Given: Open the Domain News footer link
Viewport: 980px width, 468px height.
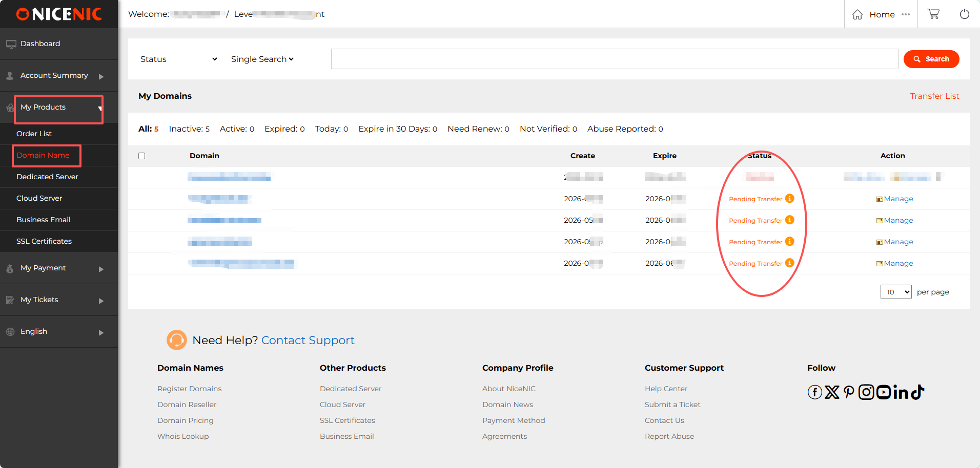Looking at the screenshot, I should pos(508,405).
